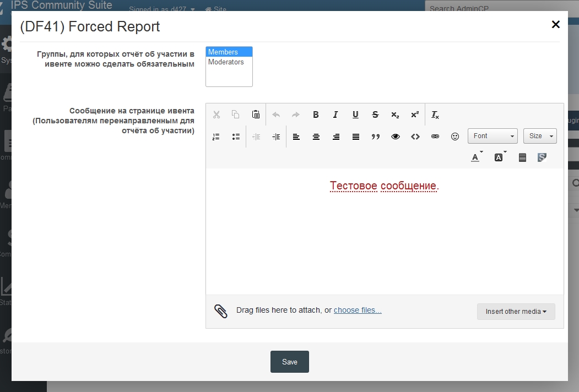
Task: Insert a quote block
Action: (376, 137)
